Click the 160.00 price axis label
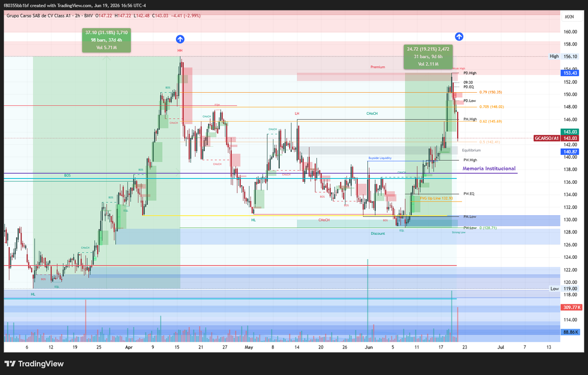The height and width of the screenshot is (375, 588). pyautogui.click(x=569, y=31)
